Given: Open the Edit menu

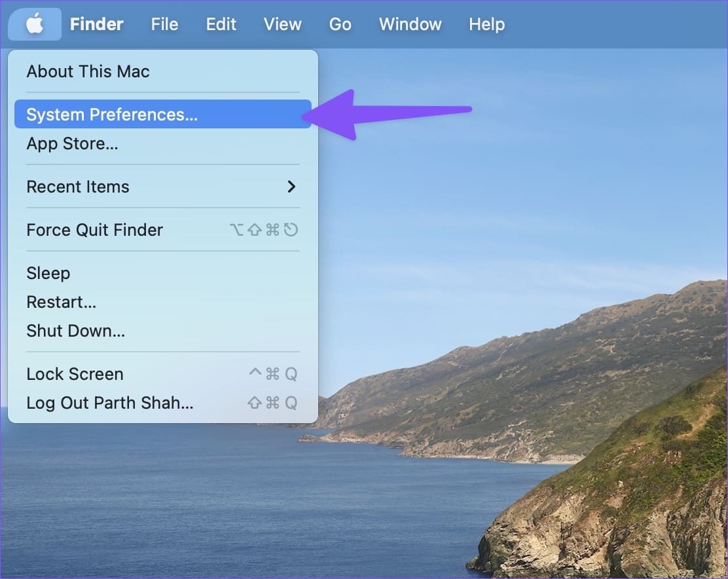Looking at the screenshot, I should pyautogui.click(x=221, y=24).
